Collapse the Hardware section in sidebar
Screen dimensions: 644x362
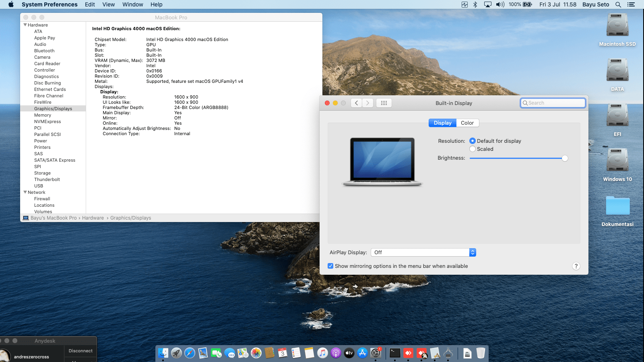click(25, 25)
